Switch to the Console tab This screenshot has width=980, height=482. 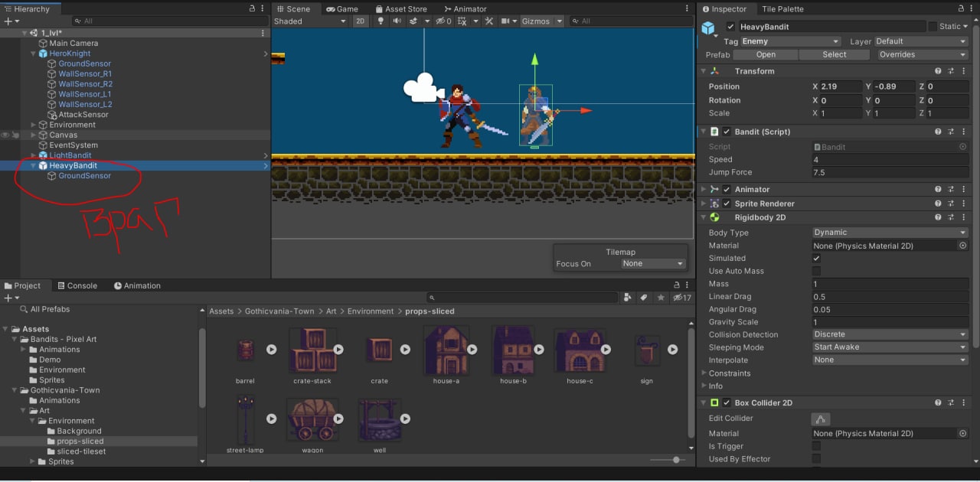coord(77,285)
